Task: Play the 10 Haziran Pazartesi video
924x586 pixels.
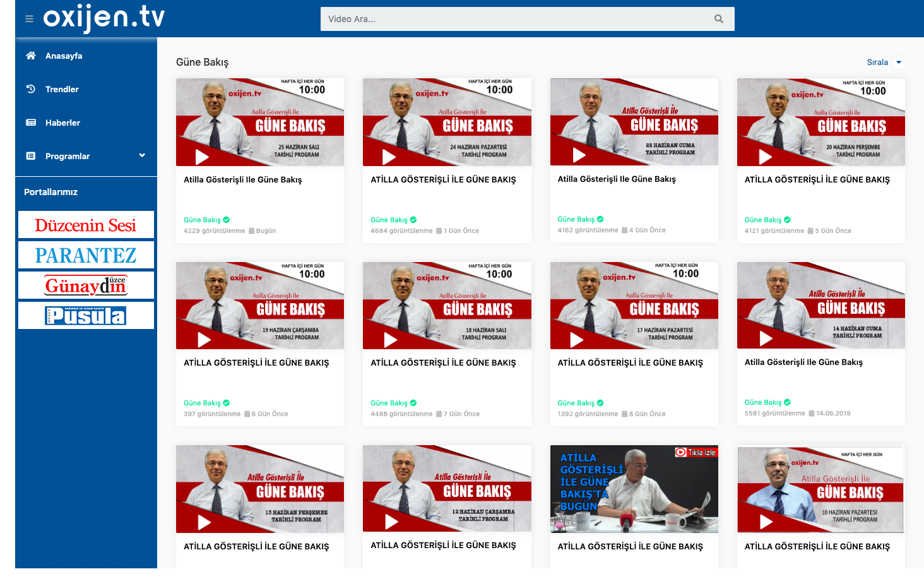Action: [766, 522]
